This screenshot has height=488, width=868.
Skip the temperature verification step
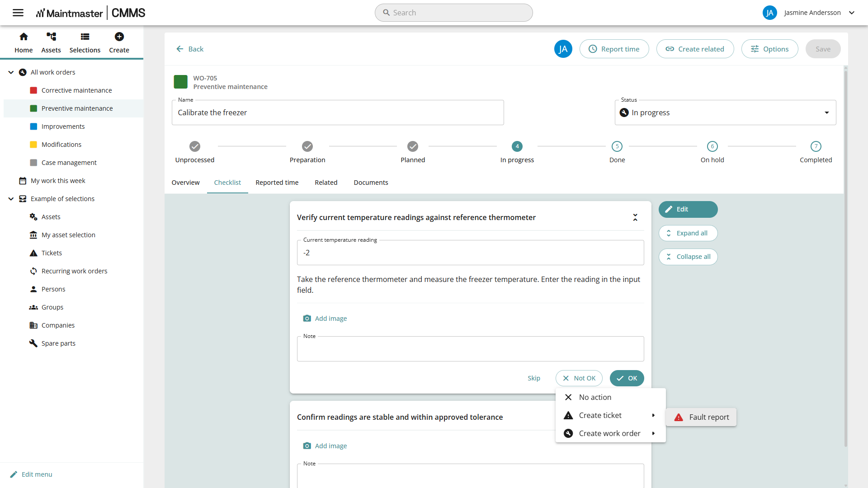533,378
